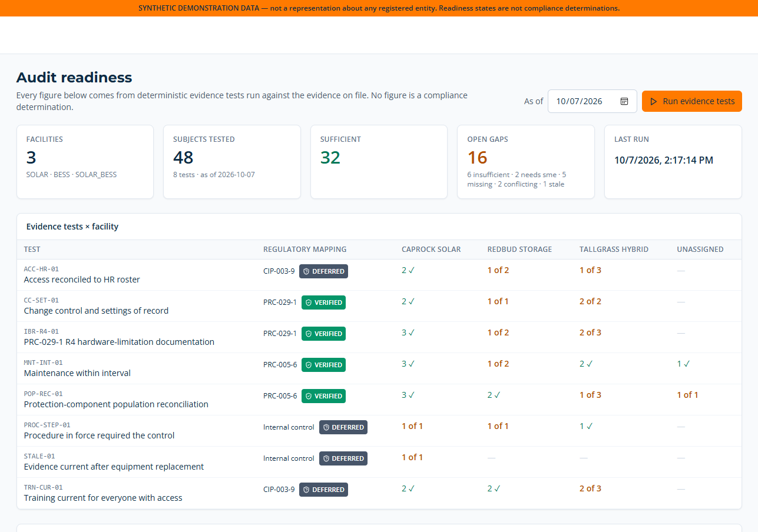758x532 pixels.
Task: Open Redbud Storage '1 of 2' for ACC-HR-01
Action: click(x=498, y=270)
